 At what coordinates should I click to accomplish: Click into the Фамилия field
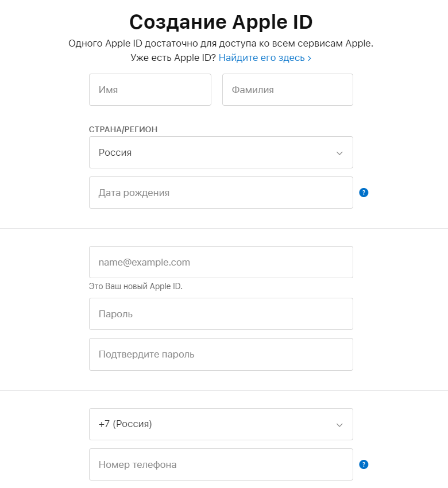tap(287, 90)
